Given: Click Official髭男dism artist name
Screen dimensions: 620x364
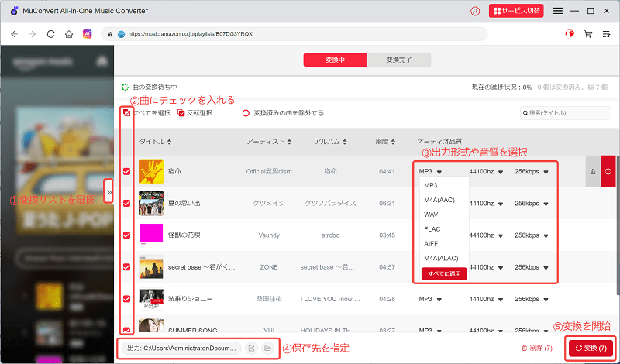Looking at the screenshot, I should pos(269,171).
